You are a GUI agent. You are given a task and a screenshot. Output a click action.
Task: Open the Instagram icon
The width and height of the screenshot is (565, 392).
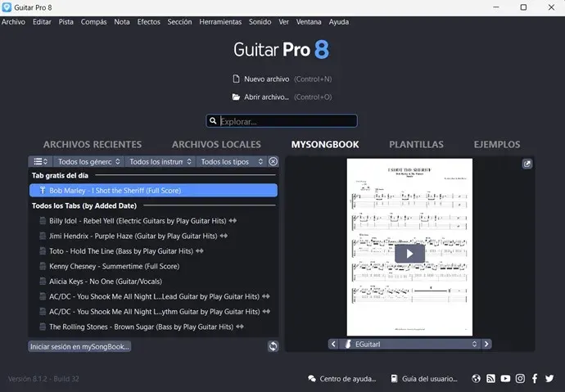[x=520, y=378]
